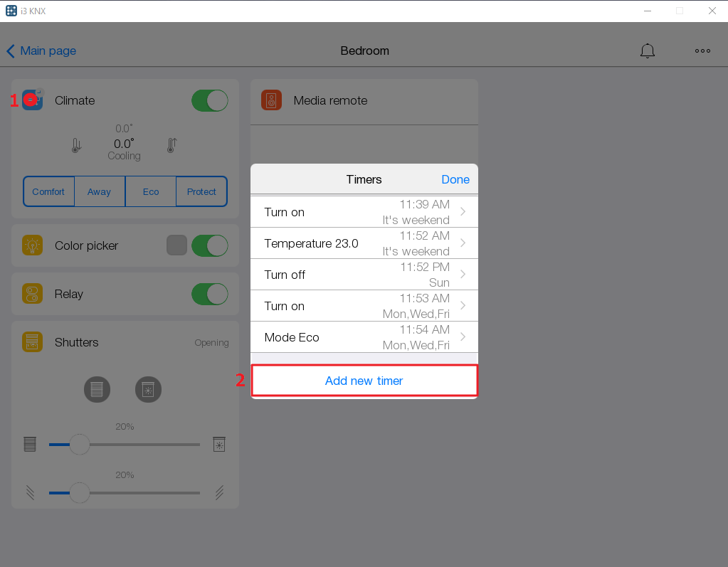Open the three-dots overflow menu
This screenshot has width=728, height=567.
[702, 51]
